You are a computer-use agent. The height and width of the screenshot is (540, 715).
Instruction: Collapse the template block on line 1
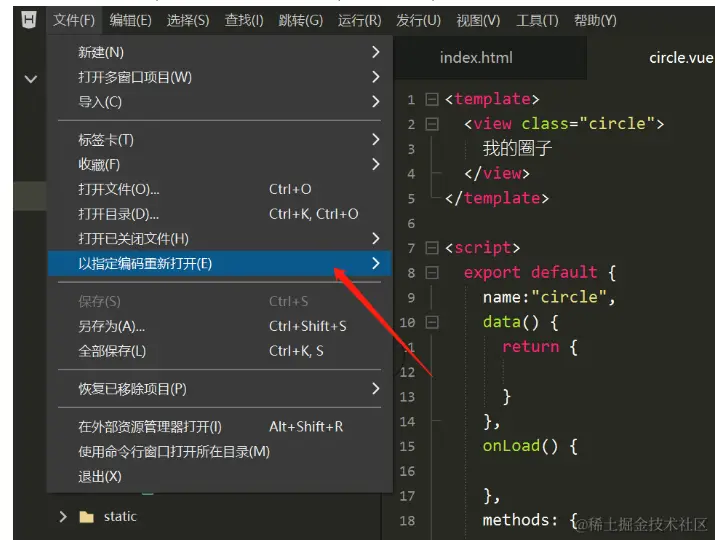point(432,99)
